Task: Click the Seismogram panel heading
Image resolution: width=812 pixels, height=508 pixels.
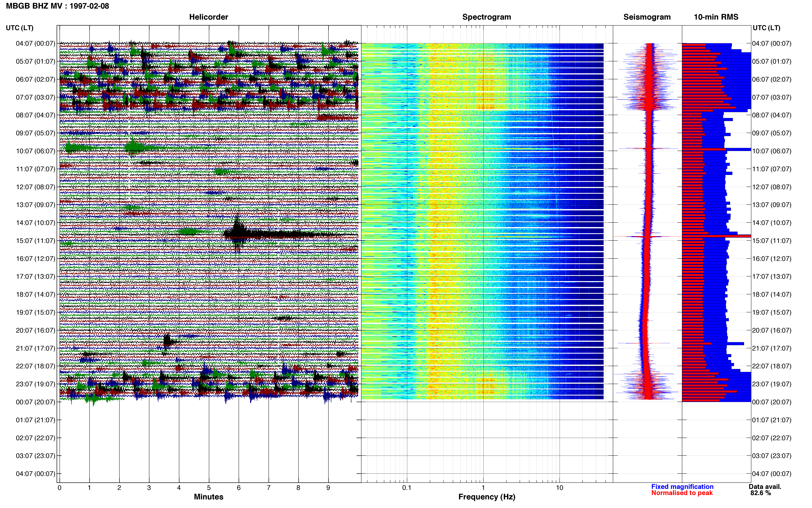Action: click(x=647, y=17)
